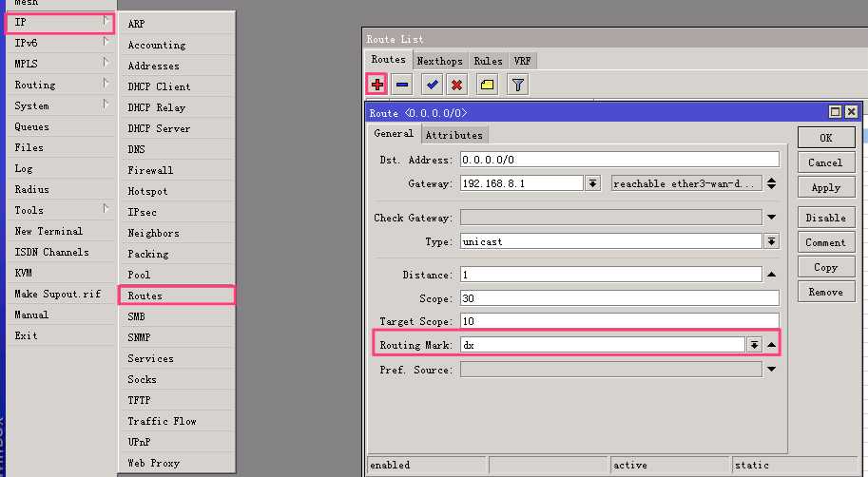The height and width of the screenshot is (477, 868).
Task: Collapse the Distance field arrow
Action: tap(771, 275)
